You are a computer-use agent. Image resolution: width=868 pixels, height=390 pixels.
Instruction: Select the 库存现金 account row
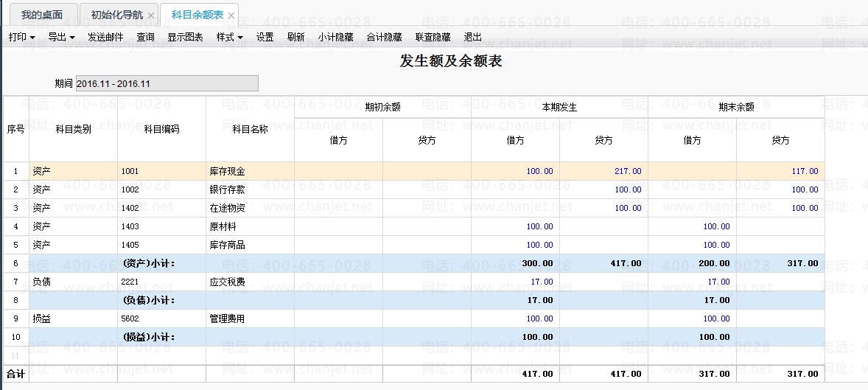click(x=414, y=171)
